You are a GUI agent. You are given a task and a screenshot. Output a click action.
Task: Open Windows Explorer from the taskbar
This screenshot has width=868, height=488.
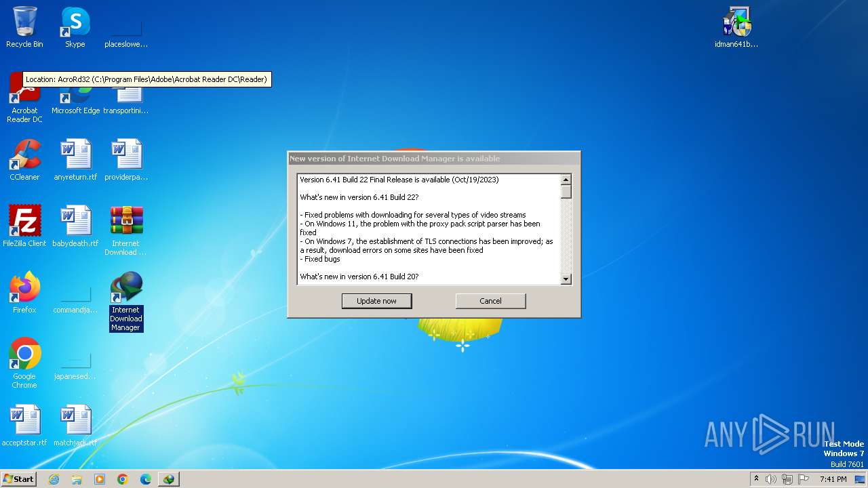pos(77,479)
